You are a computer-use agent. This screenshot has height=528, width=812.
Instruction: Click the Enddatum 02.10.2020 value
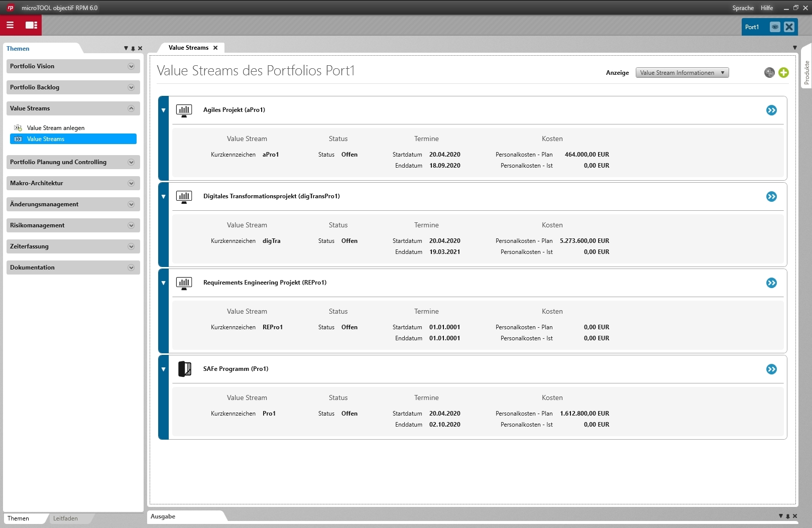coord(445,425)
